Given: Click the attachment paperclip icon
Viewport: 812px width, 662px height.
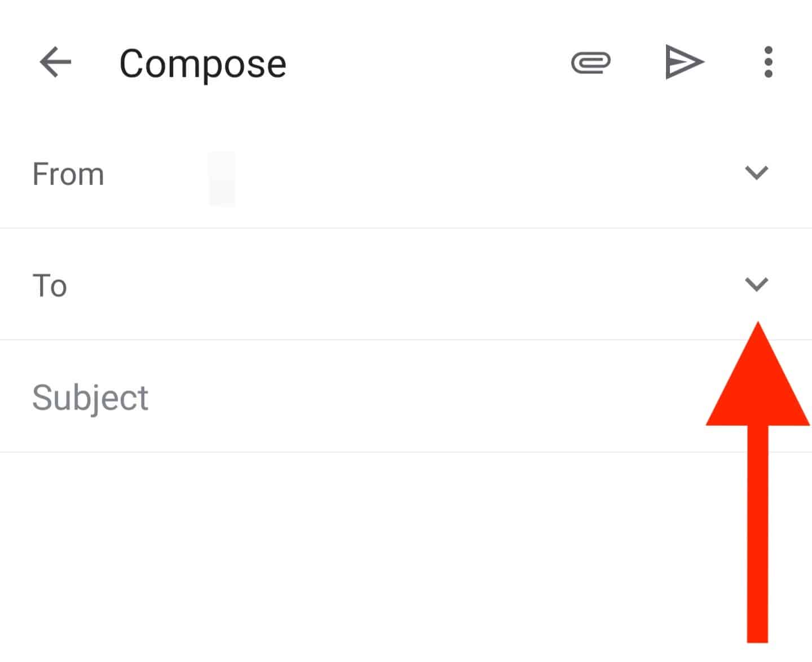Looking at the screenshot, I should click(591, 63).
